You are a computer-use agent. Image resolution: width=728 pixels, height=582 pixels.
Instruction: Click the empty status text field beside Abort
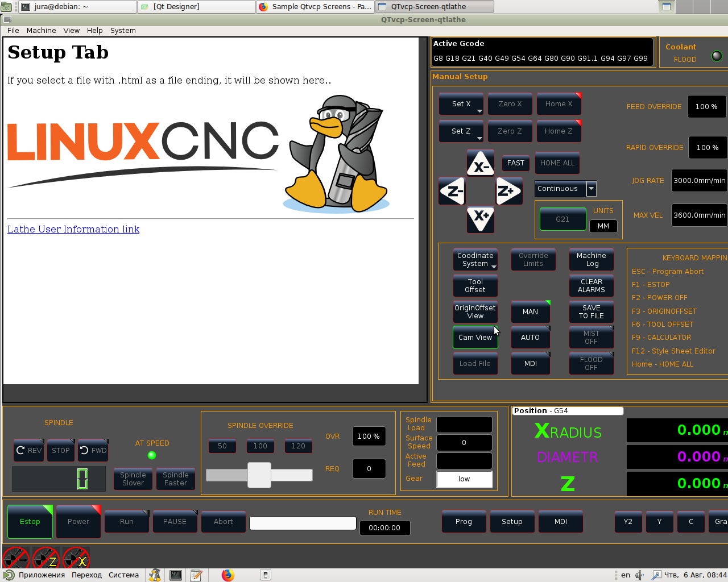point(303,523)
